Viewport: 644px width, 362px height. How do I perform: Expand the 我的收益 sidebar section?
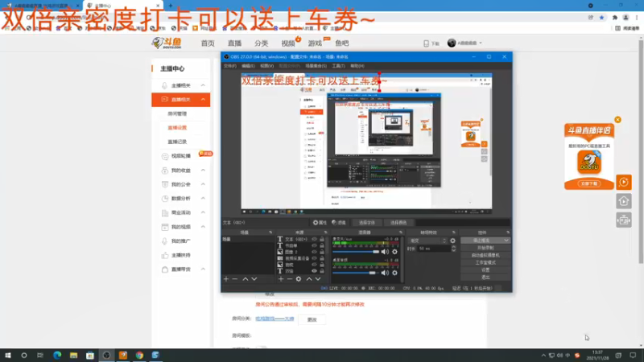click(203, 171)
